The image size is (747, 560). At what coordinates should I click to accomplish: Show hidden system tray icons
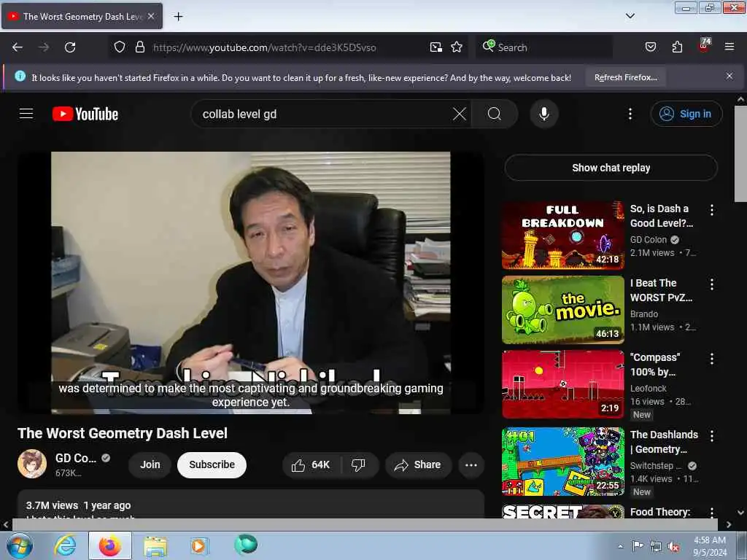(x=620, y=546)
